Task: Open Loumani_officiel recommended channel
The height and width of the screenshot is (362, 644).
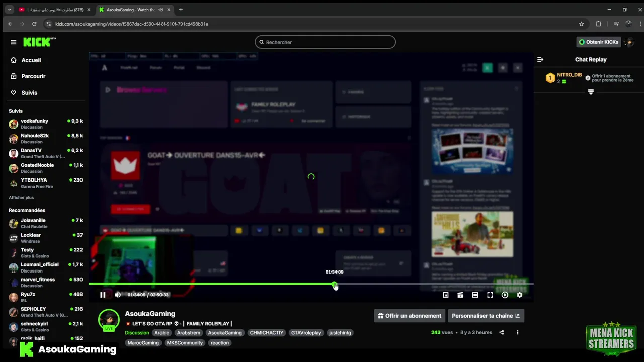Action: (x=45, y=267)
